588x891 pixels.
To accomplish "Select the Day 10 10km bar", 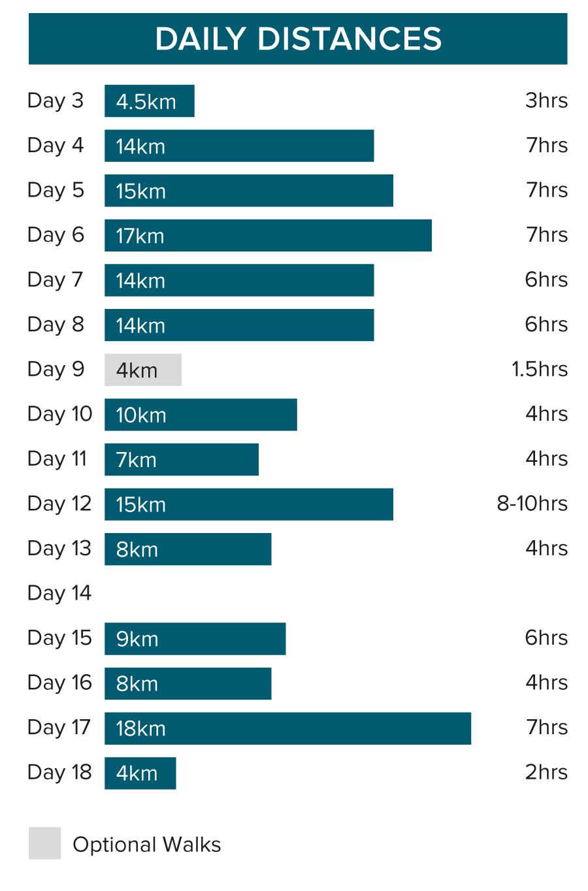I will click(201, 415).
